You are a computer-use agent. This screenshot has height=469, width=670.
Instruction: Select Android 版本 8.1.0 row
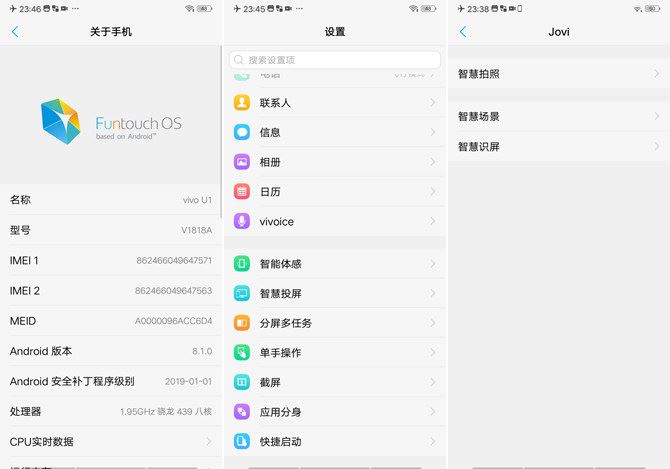click(111, 351)
